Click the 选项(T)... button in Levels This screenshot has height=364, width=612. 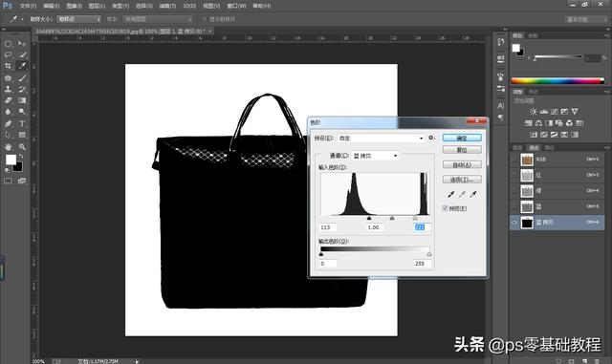462,180
